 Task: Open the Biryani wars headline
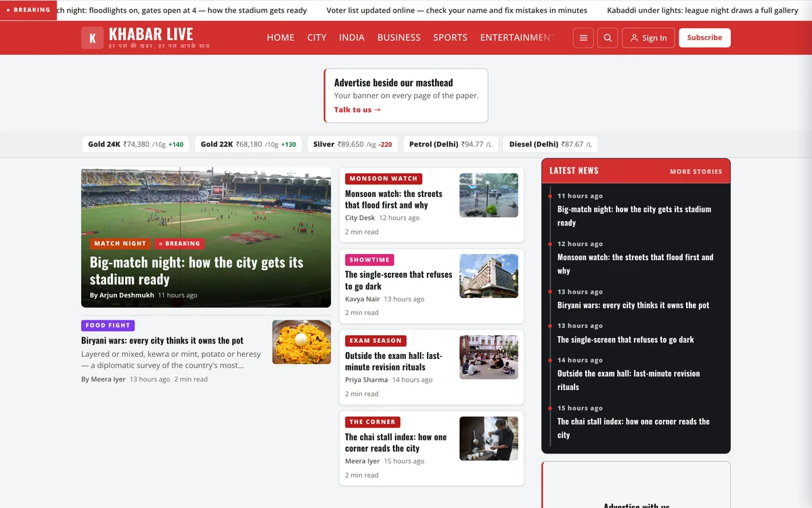[162, 341]
